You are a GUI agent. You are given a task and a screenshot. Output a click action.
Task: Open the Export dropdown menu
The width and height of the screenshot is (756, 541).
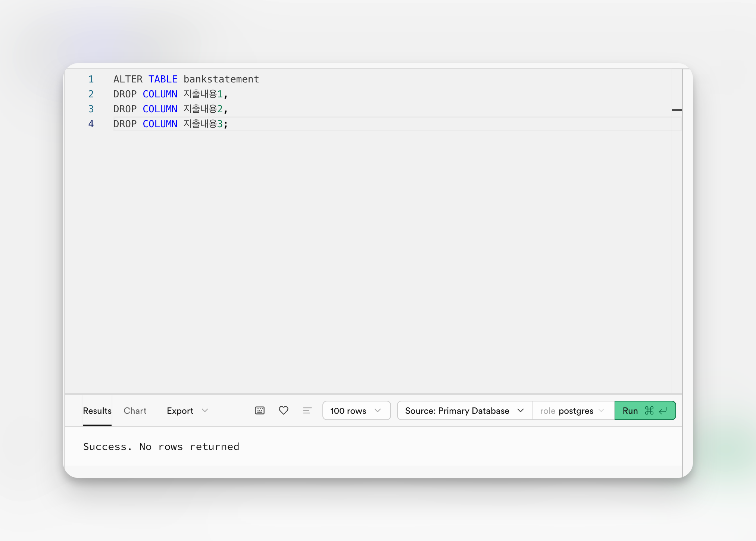click(x=187, y=410)
